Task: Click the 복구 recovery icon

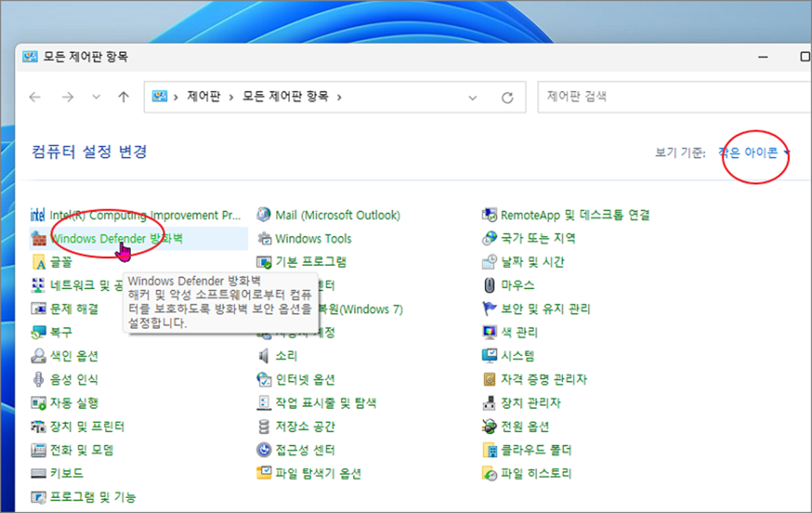Action: pos(38,332)
